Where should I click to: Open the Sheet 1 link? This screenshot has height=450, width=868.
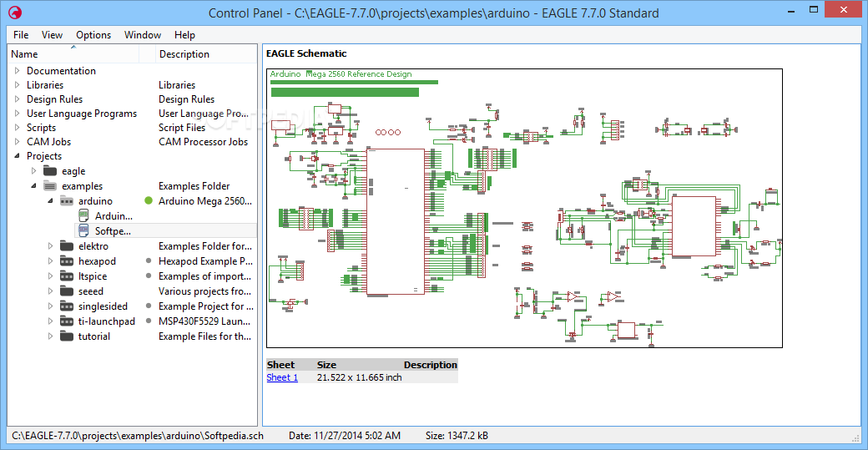coord(282,377)
